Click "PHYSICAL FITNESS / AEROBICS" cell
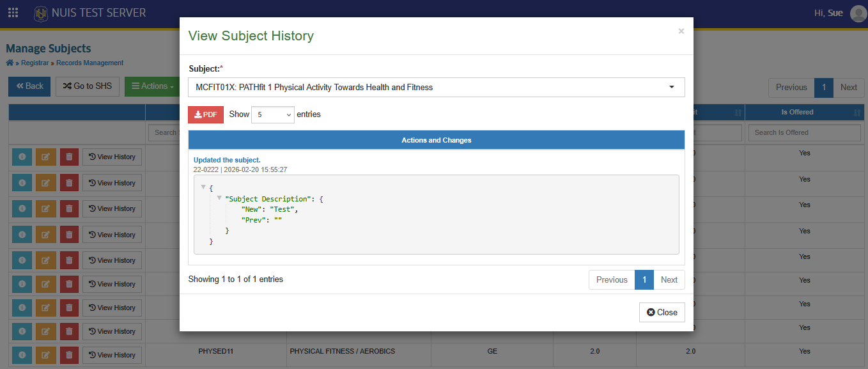Image resolution: width=868 pixels, height=369 pixels. coord(343,351)
